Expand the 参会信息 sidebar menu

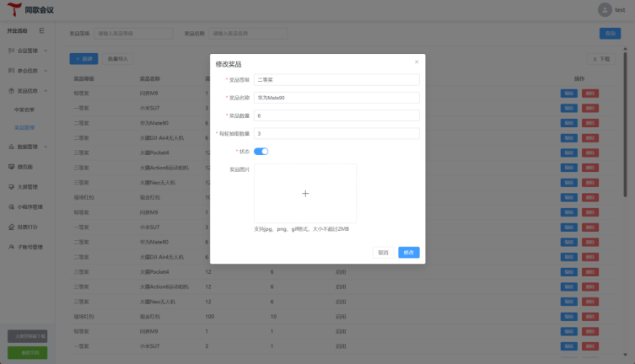coord(28,71)
